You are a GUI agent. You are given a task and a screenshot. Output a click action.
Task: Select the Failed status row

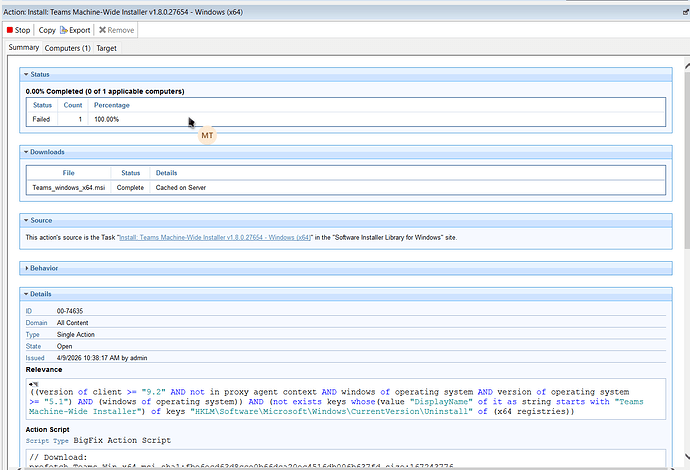click(345, 119)
